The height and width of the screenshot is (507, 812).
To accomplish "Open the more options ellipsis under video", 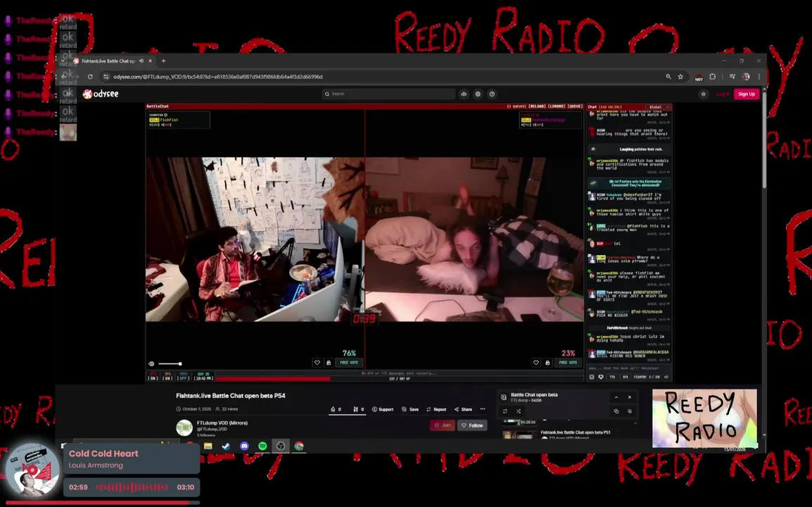I will pos(483,409).
